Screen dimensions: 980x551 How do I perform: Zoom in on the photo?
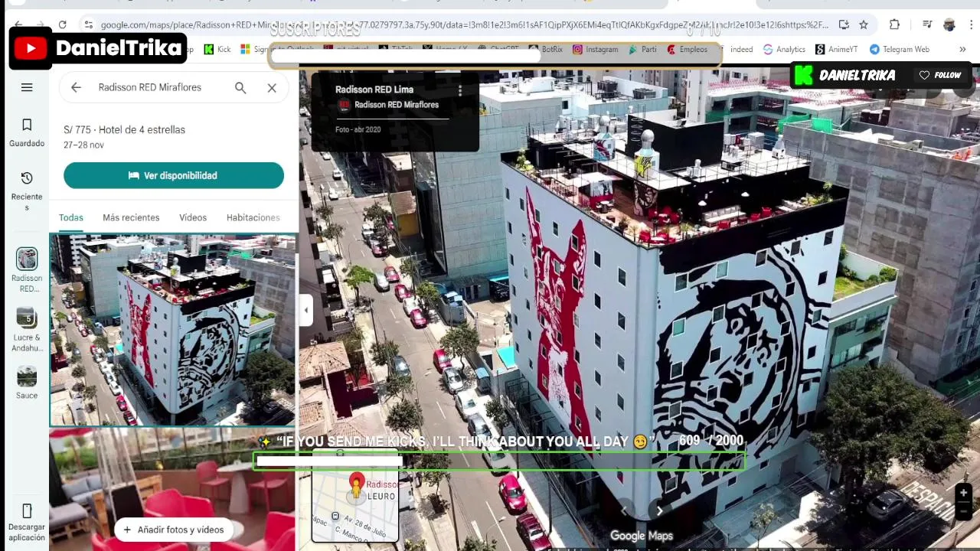coord(964,493)
